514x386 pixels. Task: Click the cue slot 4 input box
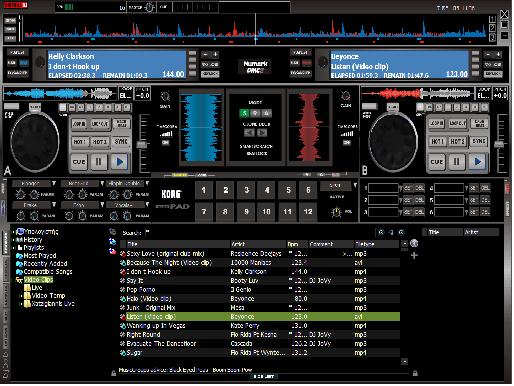point(449,189)
